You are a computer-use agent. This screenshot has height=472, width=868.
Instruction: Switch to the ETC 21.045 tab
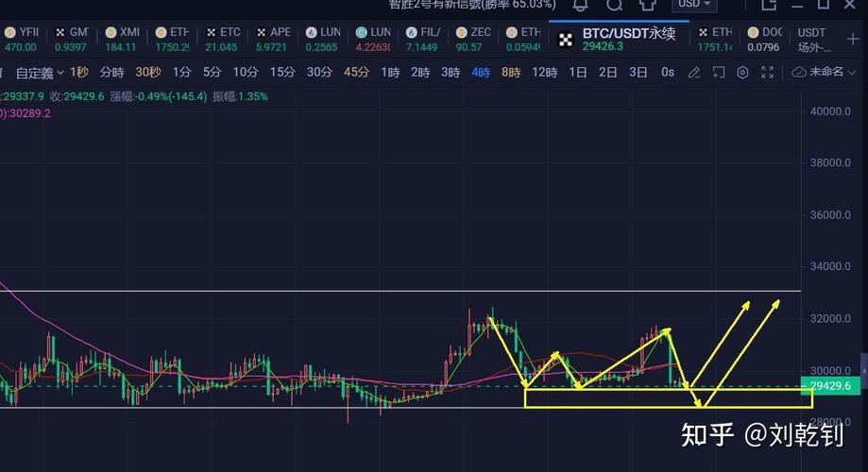click(223, 40)
